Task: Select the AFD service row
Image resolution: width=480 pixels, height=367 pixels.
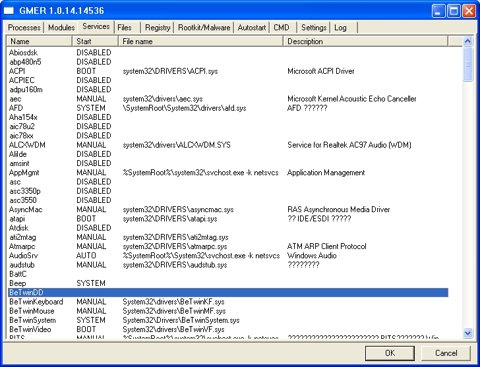Action: (228, 108)
